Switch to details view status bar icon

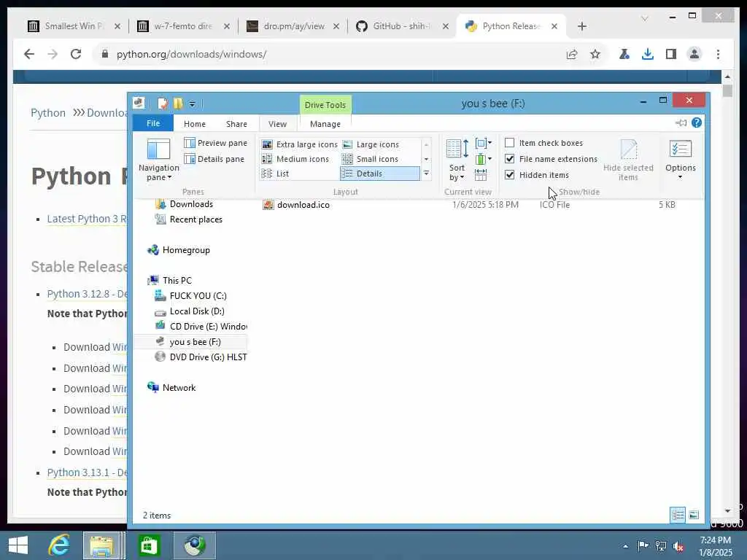pos(678,515)
